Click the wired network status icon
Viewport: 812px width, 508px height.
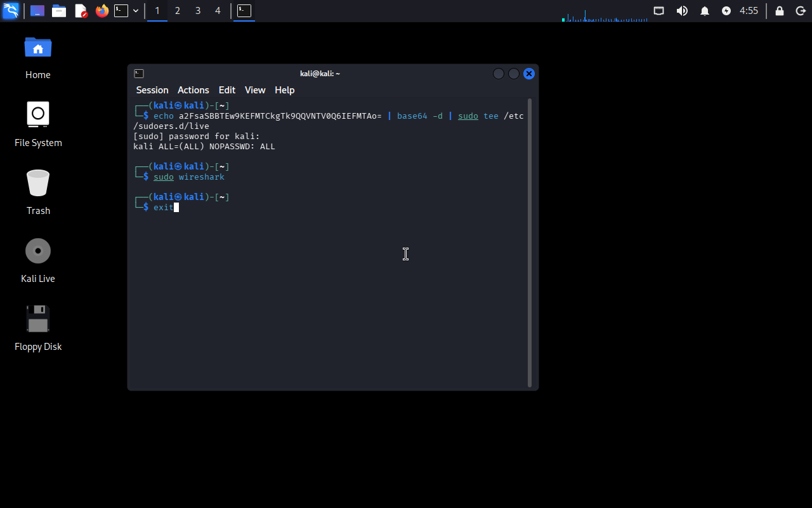(659, 11)
